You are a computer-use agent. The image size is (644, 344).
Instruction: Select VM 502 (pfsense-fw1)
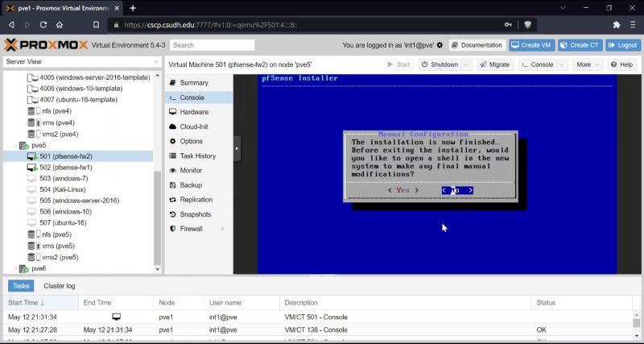60,168
